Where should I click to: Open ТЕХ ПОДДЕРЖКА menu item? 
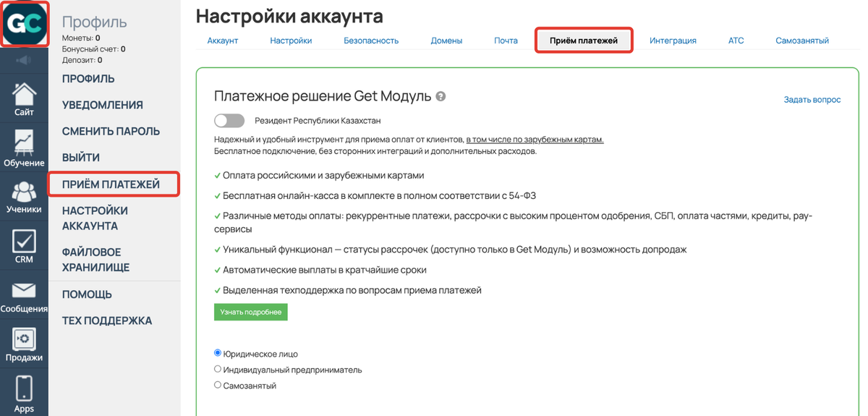click(x=107, y=321)
